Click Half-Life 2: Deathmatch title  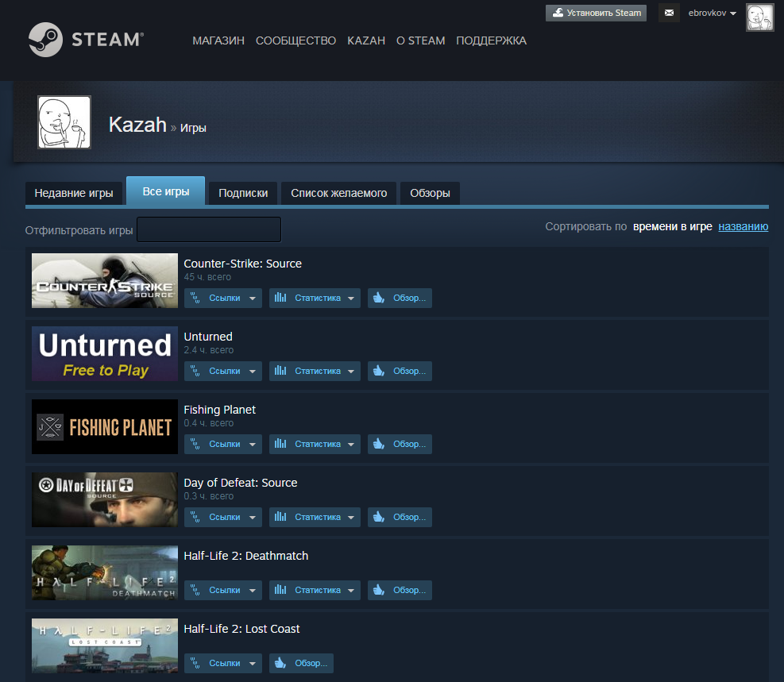pyautogui.click(x=246, y=556)
